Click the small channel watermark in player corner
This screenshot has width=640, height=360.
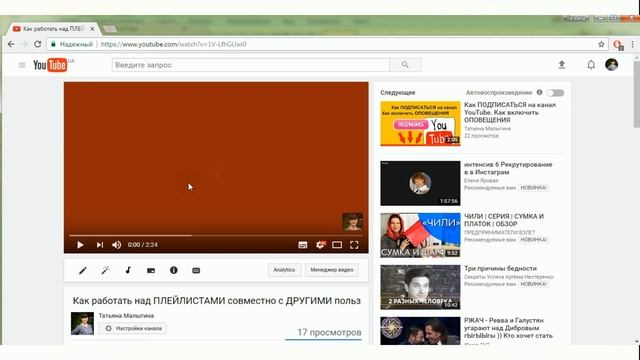(352, 222)
